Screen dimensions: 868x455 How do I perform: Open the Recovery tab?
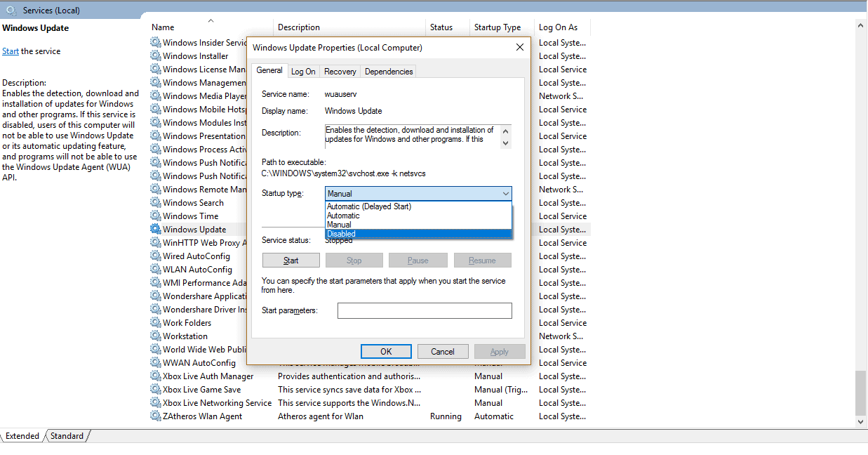point(340,72)
